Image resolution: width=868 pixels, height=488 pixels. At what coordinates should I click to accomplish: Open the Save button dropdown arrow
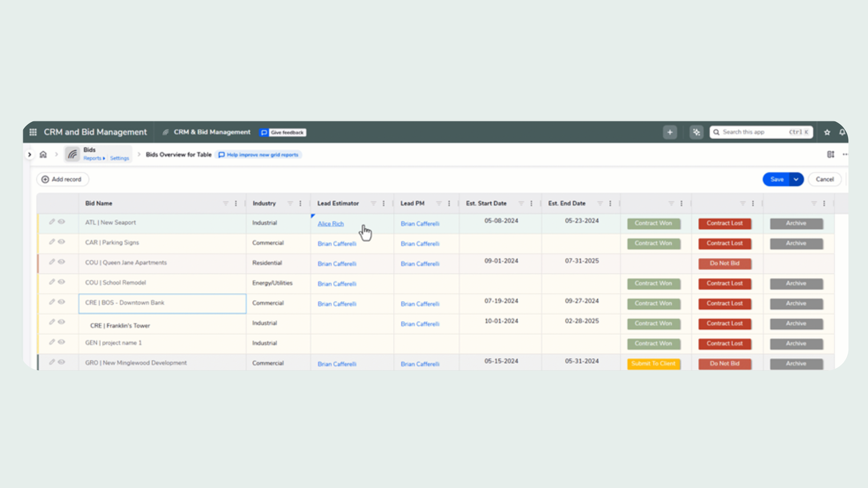pos(796,179)
